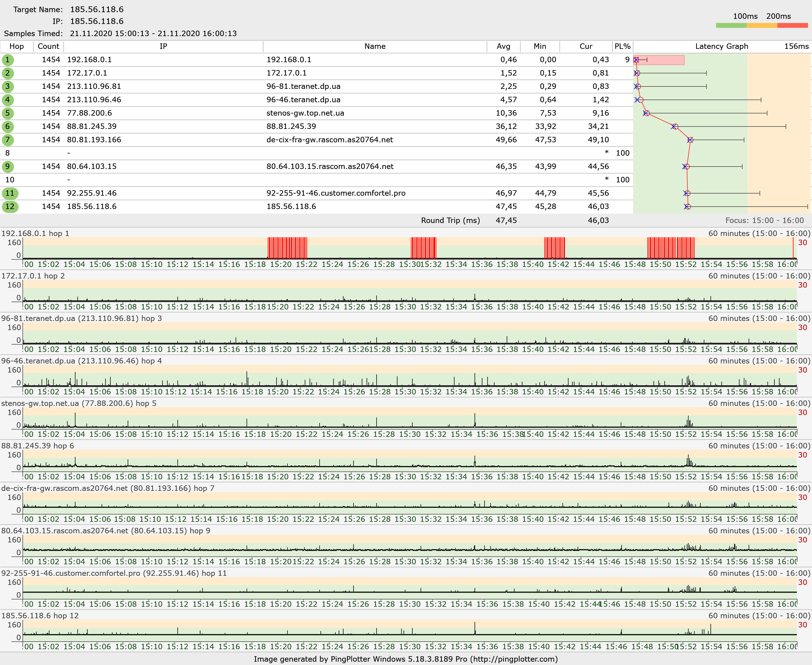This screenshot has width=812, height=665.
Task: Click the IP column header
Action: click(x=163, y=46)
